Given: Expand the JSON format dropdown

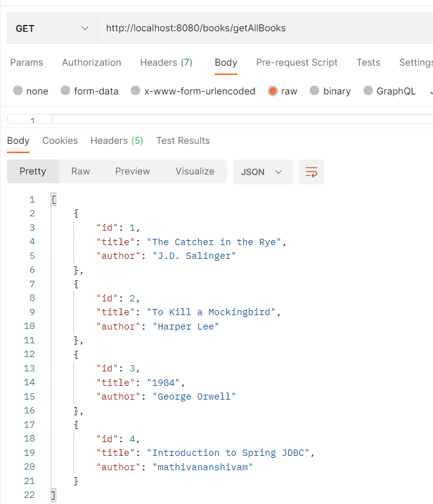Looking at the screenshot, I should (262, 172).
